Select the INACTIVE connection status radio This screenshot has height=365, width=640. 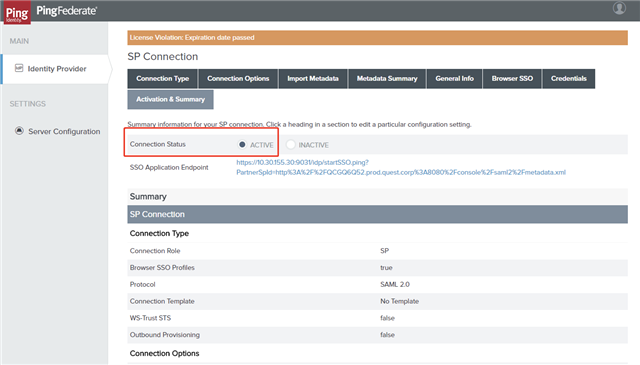[291, 145]
